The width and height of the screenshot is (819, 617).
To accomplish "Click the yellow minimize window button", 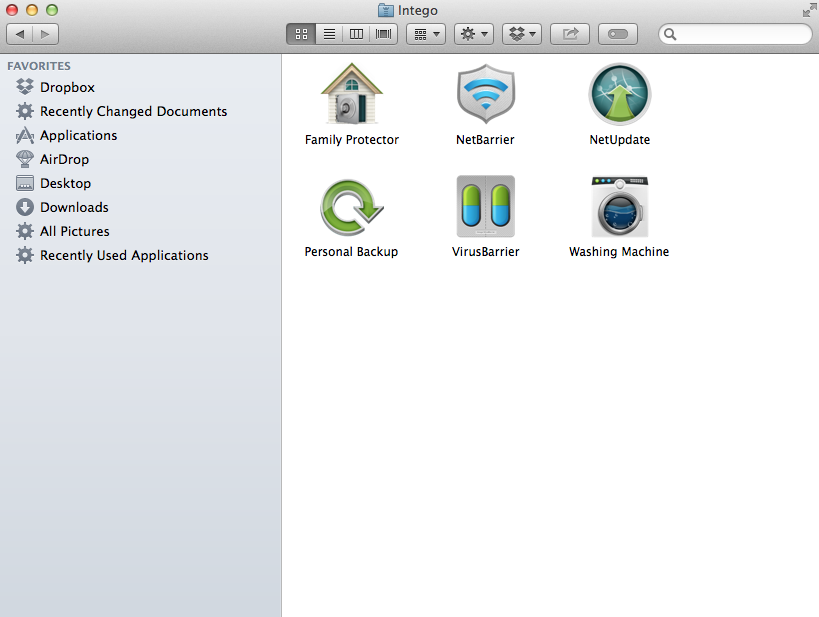I will (32, 10).
